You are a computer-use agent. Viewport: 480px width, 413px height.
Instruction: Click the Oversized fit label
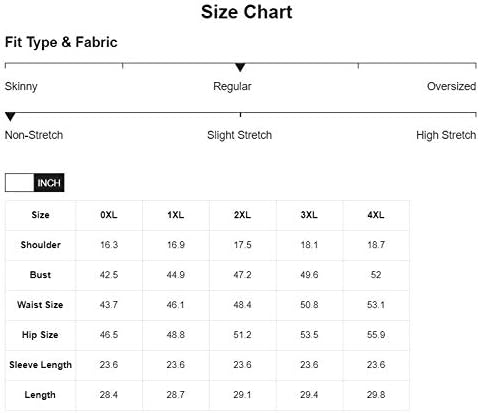[451, 86]
